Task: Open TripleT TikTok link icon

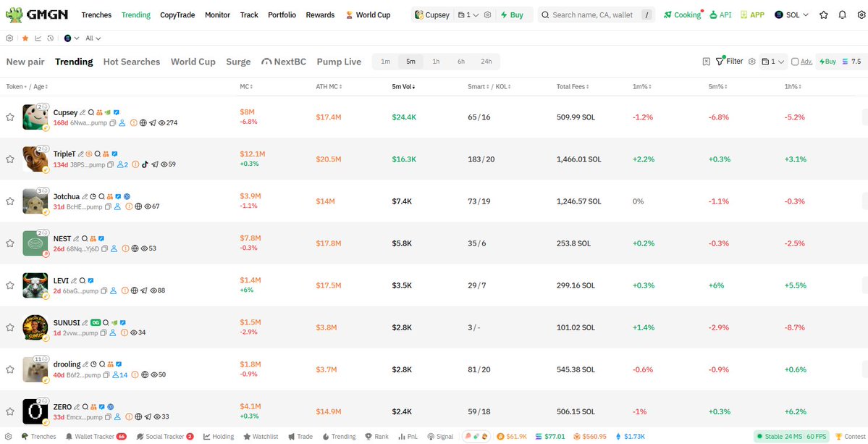Action: coord(145,164)
